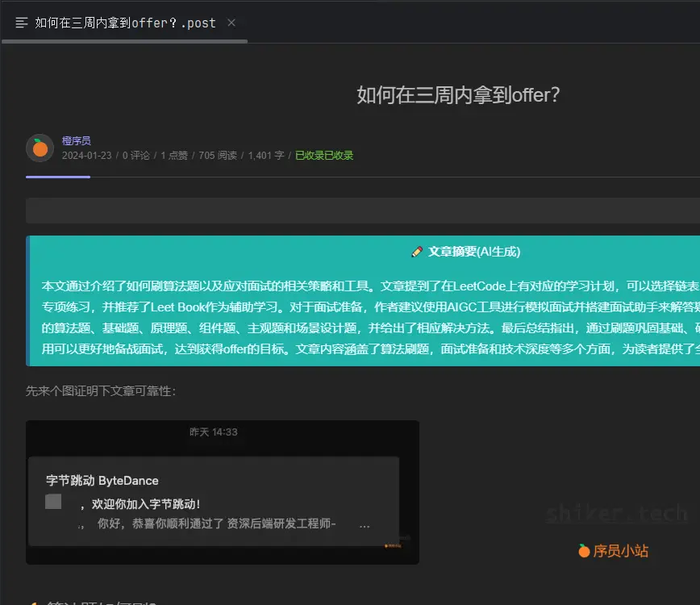Image resolution: width=700 pixels, height=605 pixels.
Task: Click the 1 点赞 like count
Action: tap(174, 156)
